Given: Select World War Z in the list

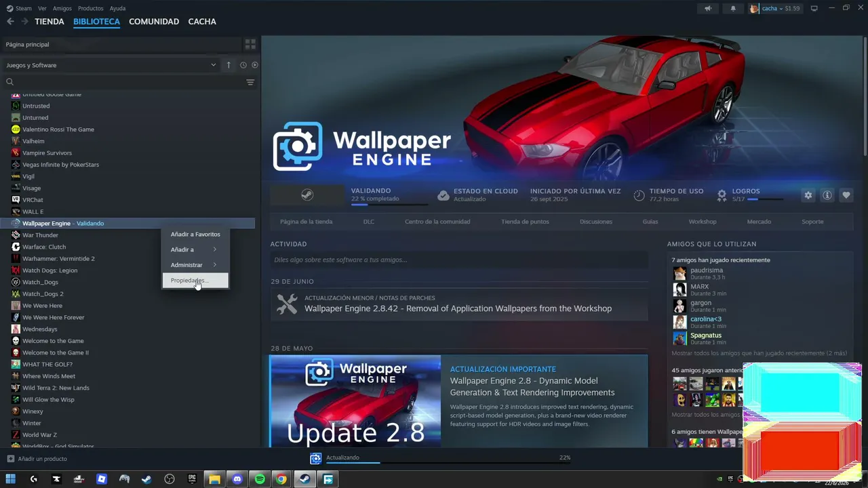Looking at the screenshot, I should [x=39, y=434].
